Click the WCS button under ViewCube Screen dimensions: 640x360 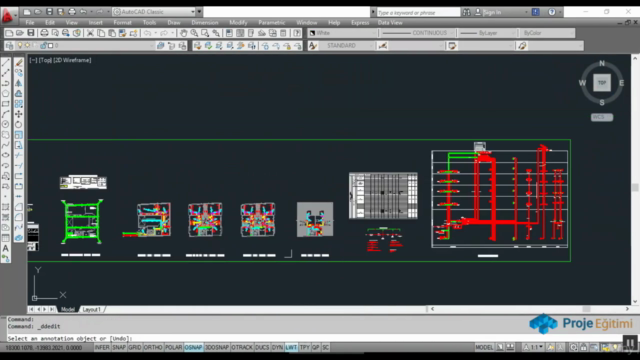pos(602,117)
